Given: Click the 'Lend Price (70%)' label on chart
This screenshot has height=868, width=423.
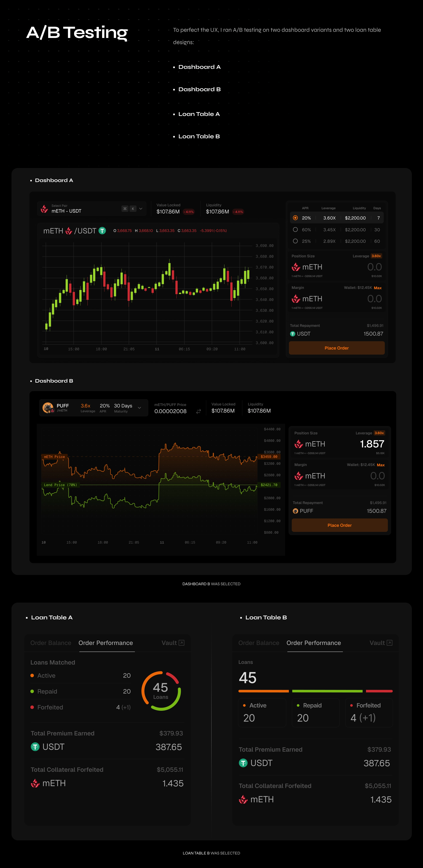Looking at the screenshot, I should 61,485.
